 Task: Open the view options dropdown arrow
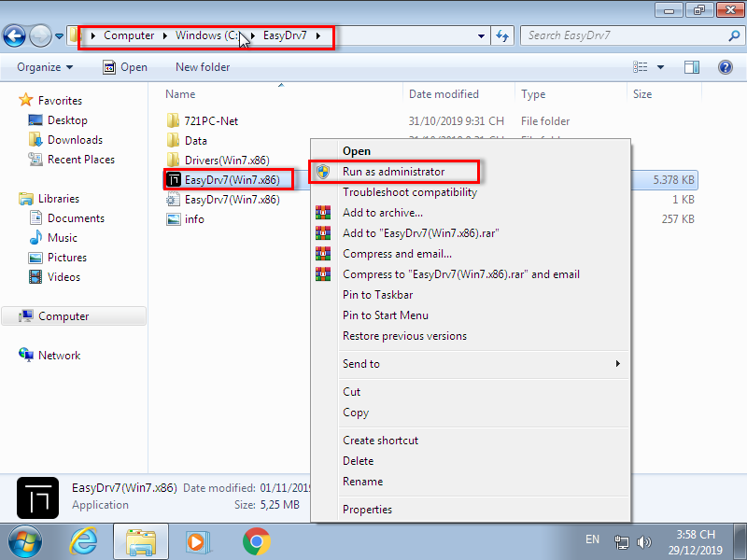[660, 67]
